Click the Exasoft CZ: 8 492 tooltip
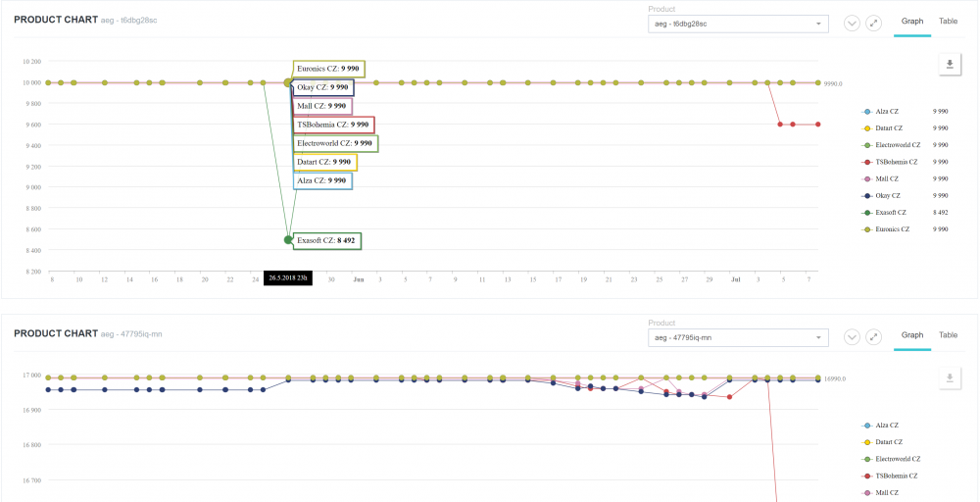 (327, 240)
